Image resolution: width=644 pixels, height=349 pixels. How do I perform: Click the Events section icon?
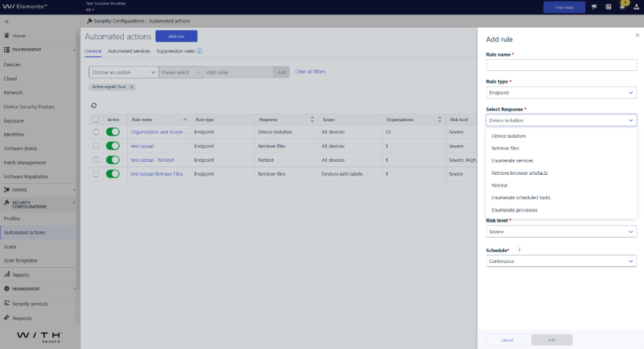click(x=7, y=189)
